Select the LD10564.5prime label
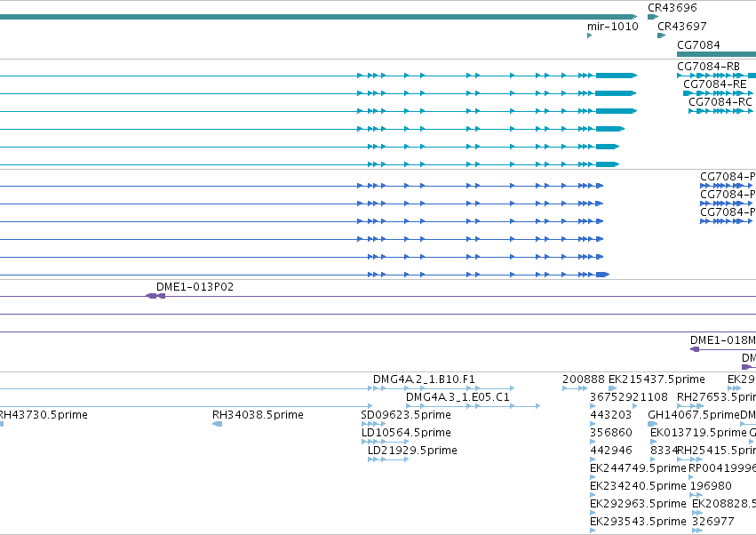The width and height of the screenshot is (756, 535). [406, 432]
